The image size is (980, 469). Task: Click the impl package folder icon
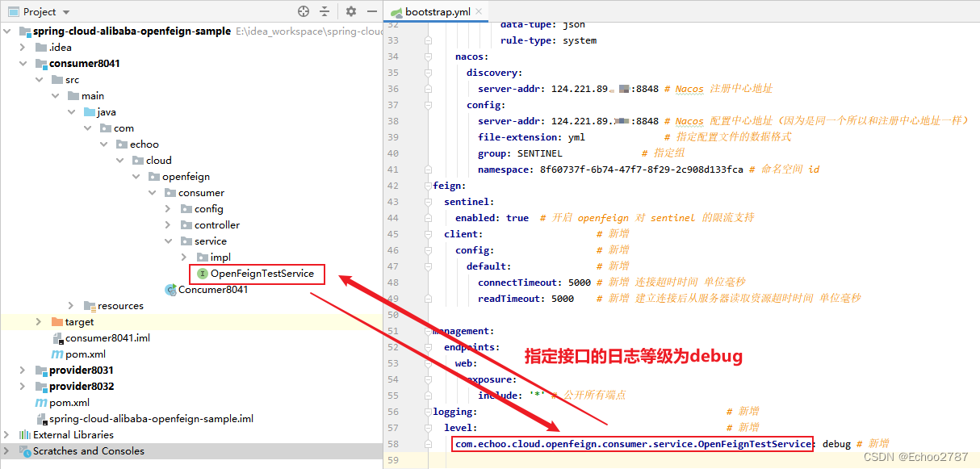(203, 258)
